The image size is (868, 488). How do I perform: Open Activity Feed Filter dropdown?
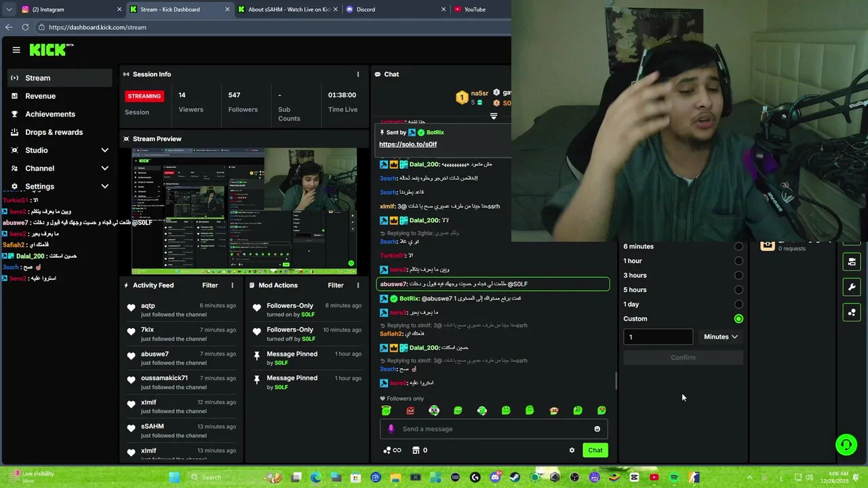click(210, 285)
